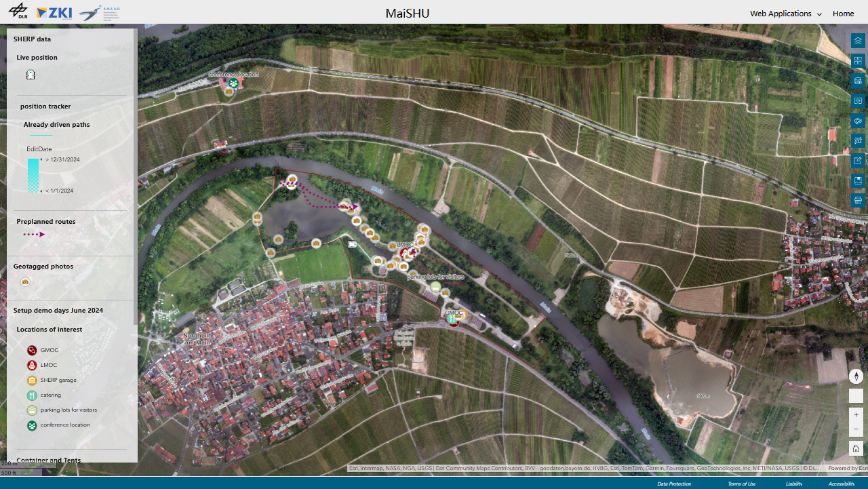Screen dimensions: 868x489
Task: Open the bookmarks tool
Action: 858,180
